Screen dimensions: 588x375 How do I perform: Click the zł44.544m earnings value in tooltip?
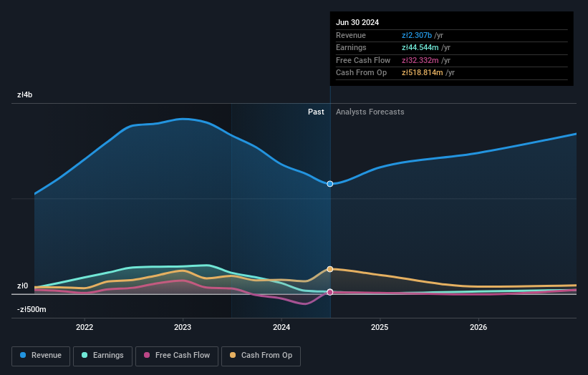click(420, 47)
